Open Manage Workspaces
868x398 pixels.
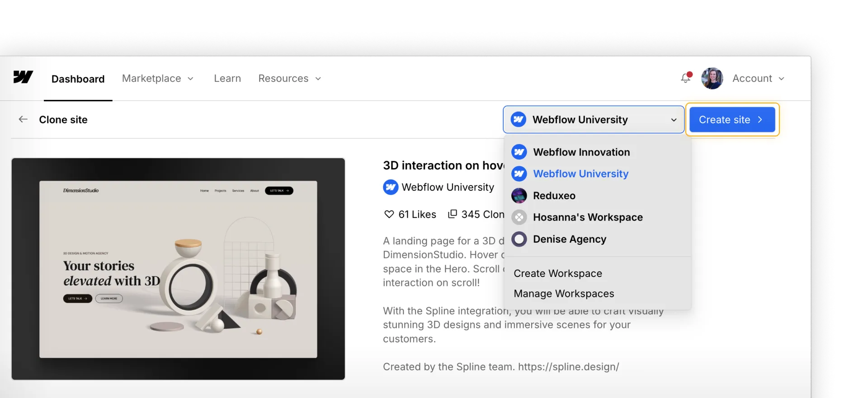pos(564,294)
